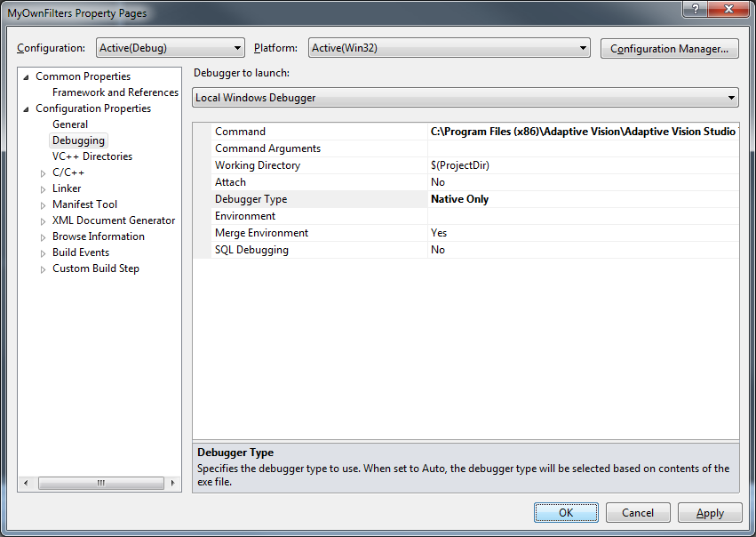The height and width of the screenshot is (537, 756).
Task: Click the Attach property value
Action: coord(582,182)
